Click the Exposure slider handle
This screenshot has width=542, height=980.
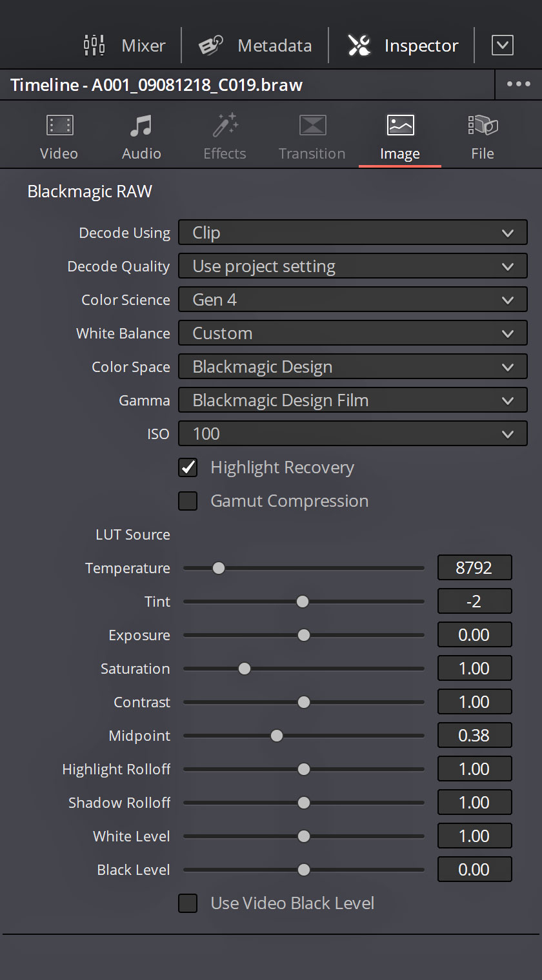303,635
